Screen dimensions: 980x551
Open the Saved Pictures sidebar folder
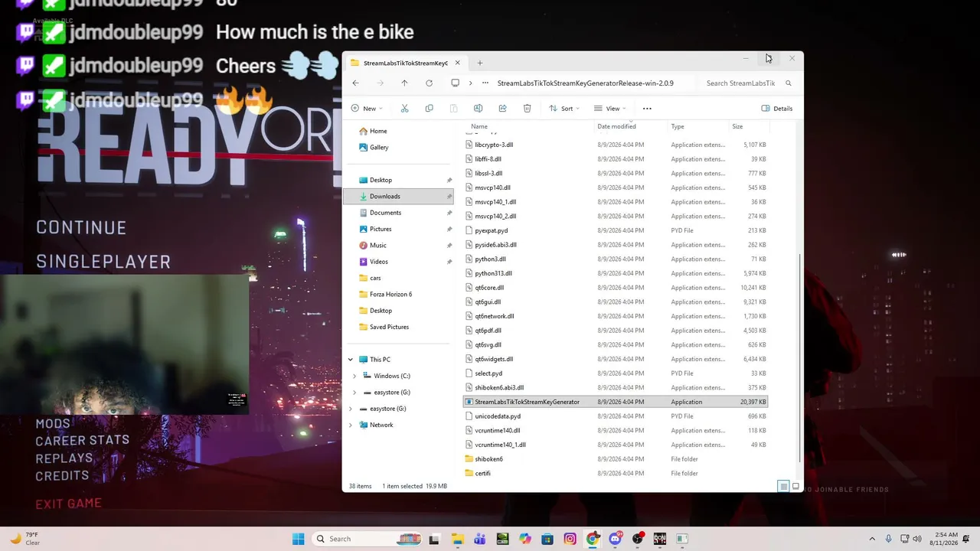pos(389,327)
